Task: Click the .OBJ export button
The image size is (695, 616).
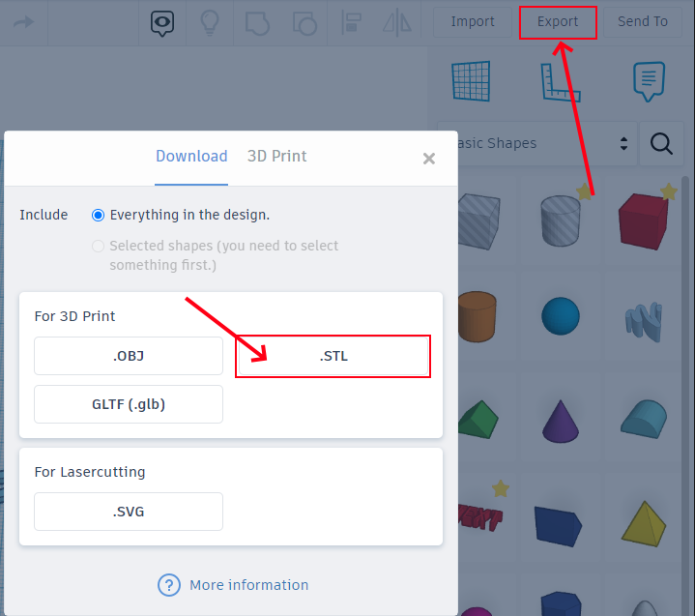Action: [x=129, y=356]
